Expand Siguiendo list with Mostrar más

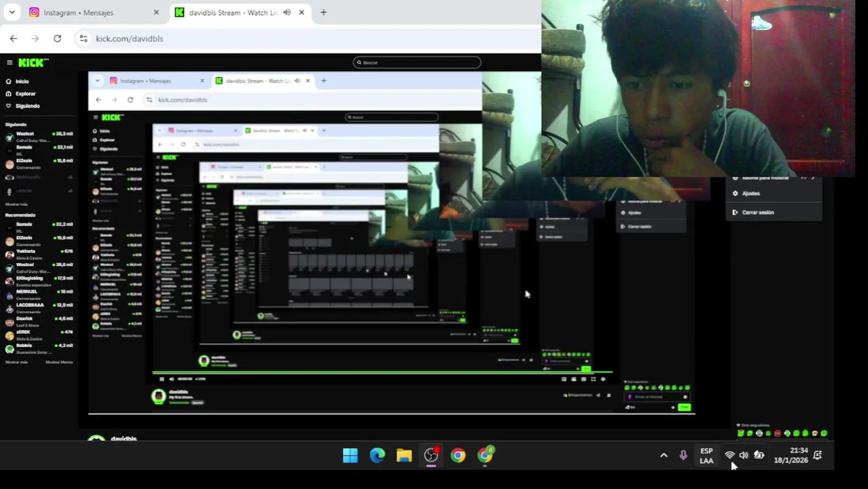click(17, 204)
